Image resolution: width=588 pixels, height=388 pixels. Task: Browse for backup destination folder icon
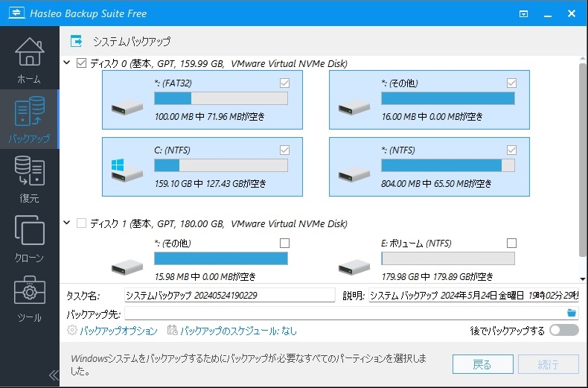coord(571,313)
